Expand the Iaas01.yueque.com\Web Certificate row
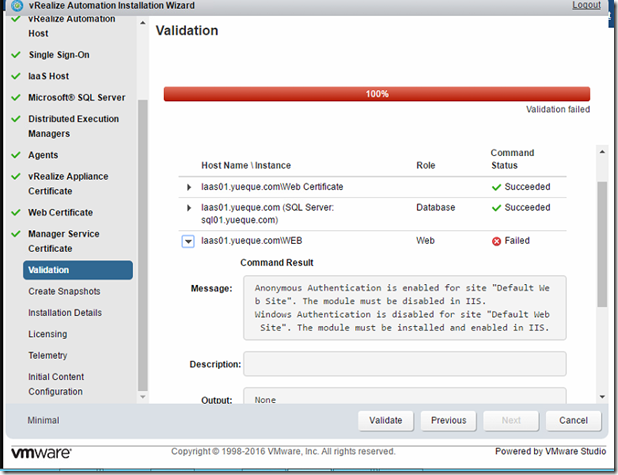The height and width of the screenshot is (475, 618). 189,187
